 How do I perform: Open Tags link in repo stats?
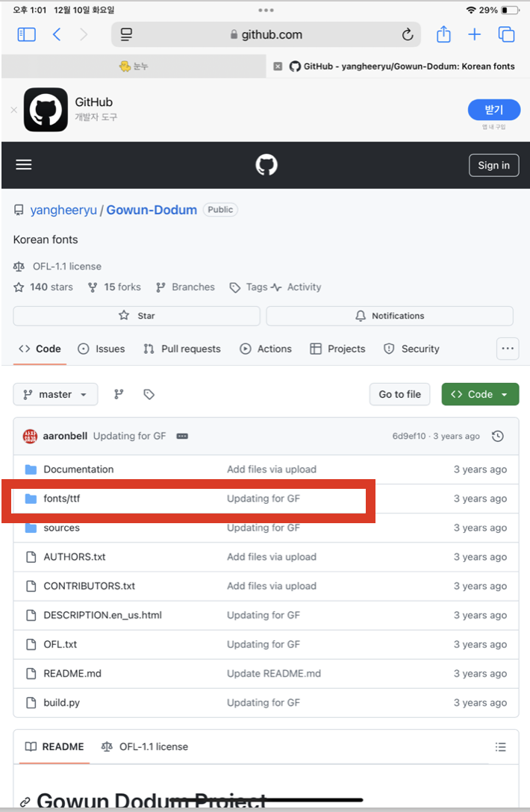[x=249, y=287]
